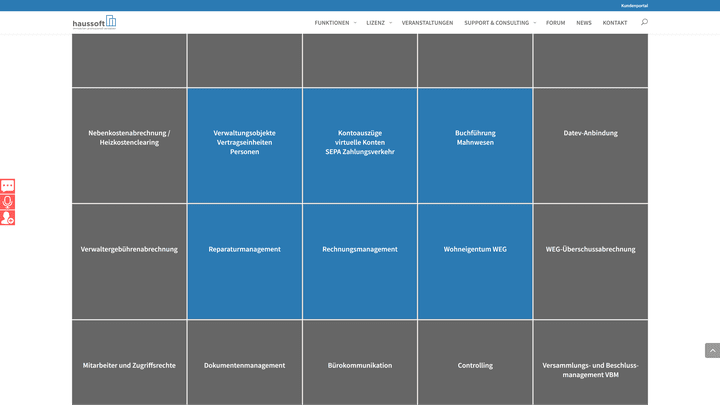Visit the Forum page
The height and width of the screenshot is (405, 720).
point(555,22)
